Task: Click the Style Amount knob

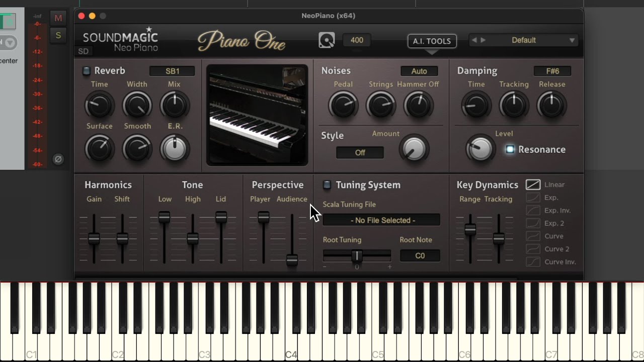Action: coord(414,149)
